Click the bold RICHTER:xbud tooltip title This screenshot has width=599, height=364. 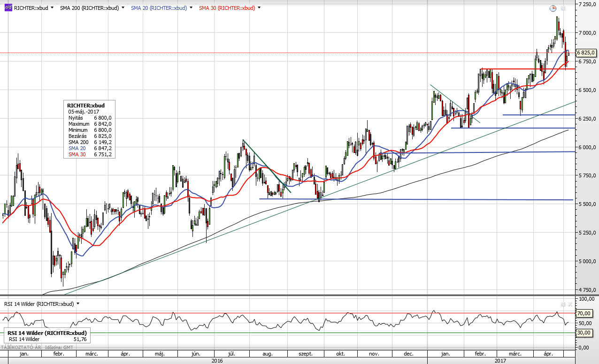(86, 106)
